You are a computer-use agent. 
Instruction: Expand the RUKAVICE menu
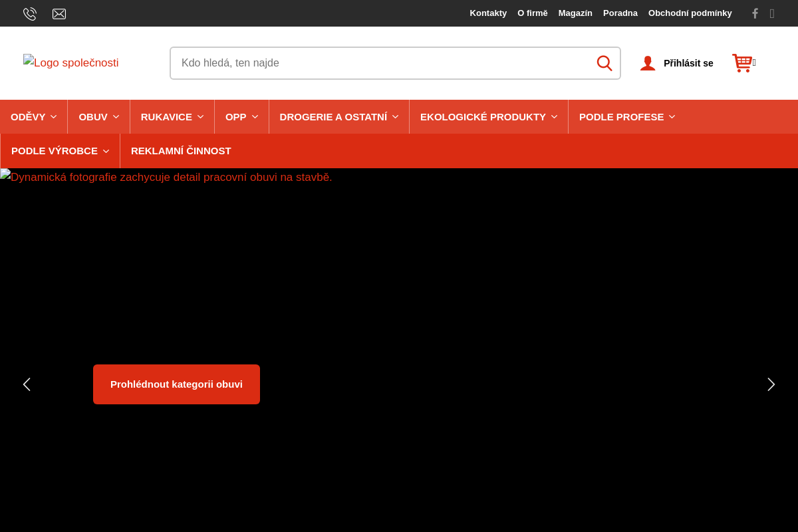pos(172,117)
